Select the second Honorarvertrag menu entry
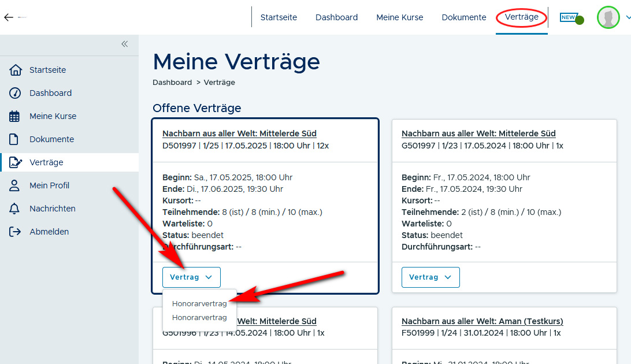Image resolution: width=631 pixels, height=364 pixels. (x=199, y=317)
